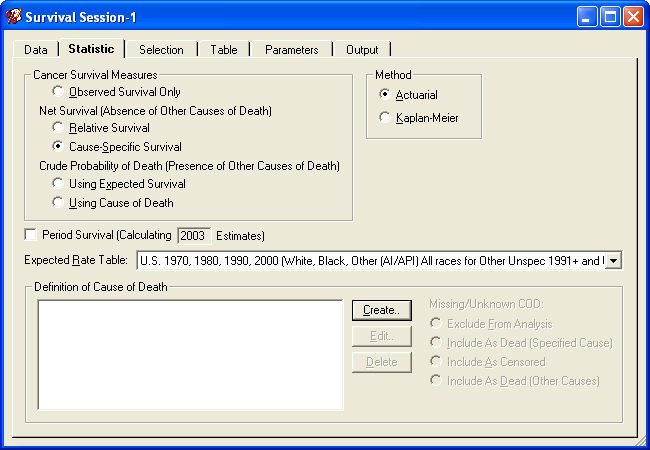The width and height of the screenshot is (650, 450).
Task: Maximize the Survival Session window
Action: pyautogui.click(x=611, y=16)
